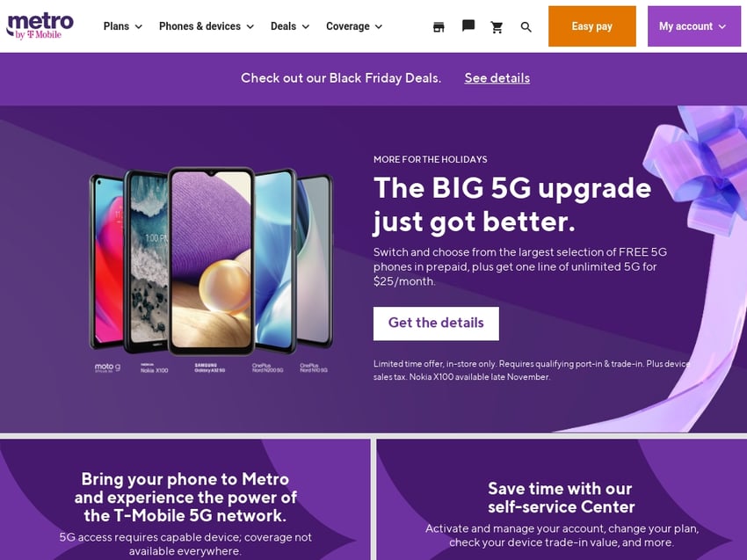Open the chat bubble icon
Screen dimensions: 747x560
468,25
